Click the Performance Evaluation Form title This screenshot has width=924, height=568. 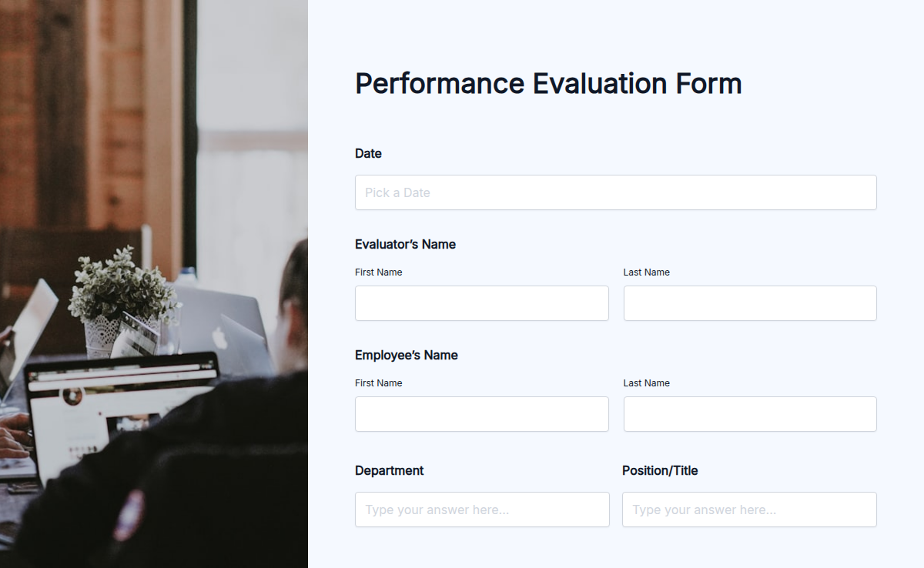pos(547,83)
